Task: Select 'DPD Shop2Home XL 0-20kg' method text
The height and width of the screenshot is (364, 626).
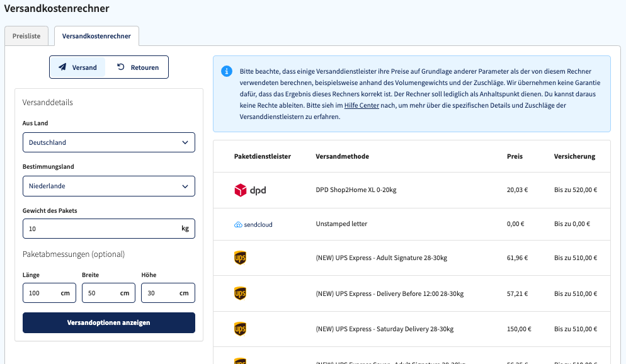Action: click(x=356, y=190)
